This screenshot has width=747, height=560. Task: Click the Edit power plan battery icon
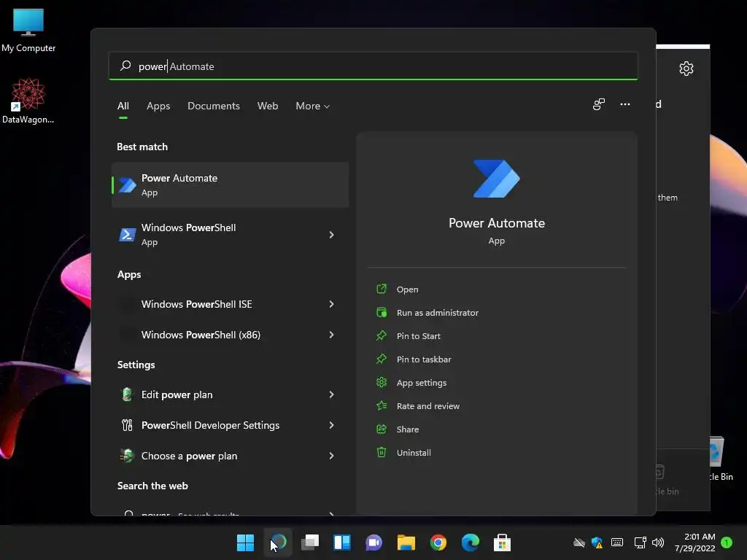[x=127, y=394]
